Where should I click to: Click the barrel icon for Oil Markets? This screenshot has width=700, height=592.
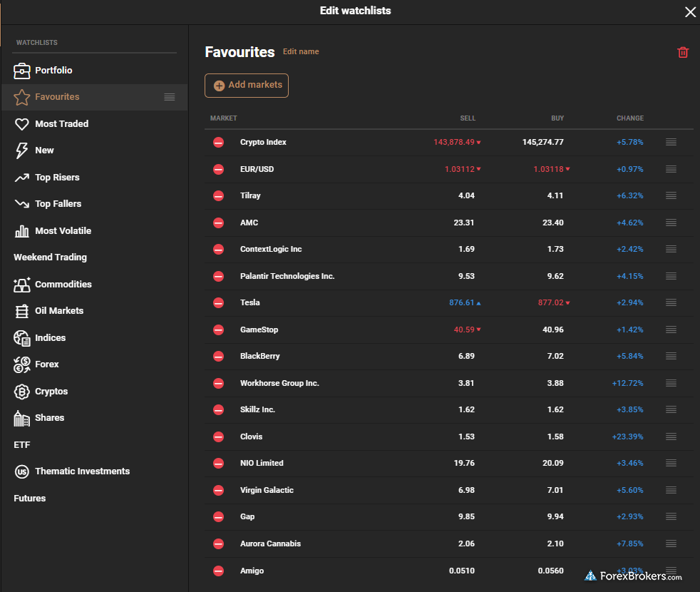pos(22,312)
